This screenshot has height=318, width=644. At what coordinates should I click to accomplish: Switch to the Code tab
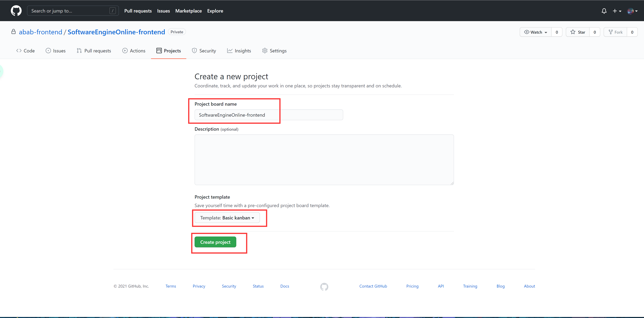[26, 51]
